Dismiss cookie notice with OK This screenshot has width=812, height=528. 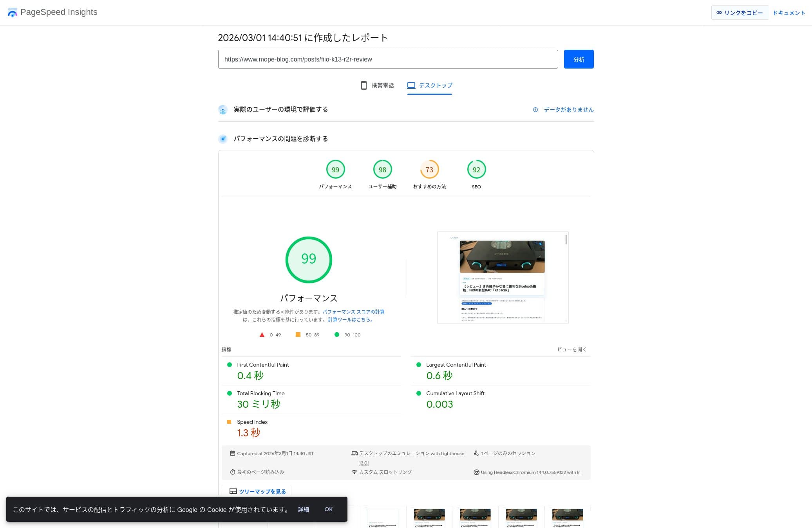click(x=328, y=509)
